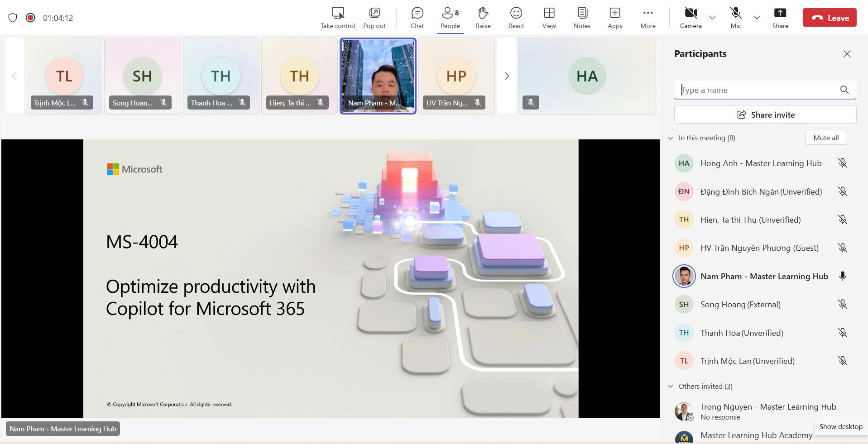Open meeting Notes
868x444 pixels.
(x=582, y=18)
